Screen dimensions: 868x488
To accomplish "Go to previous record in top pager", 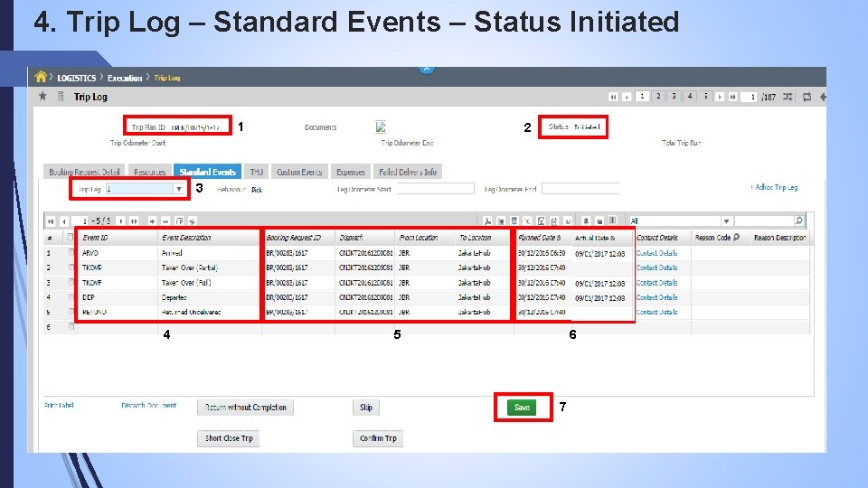I will coord(627,97).
